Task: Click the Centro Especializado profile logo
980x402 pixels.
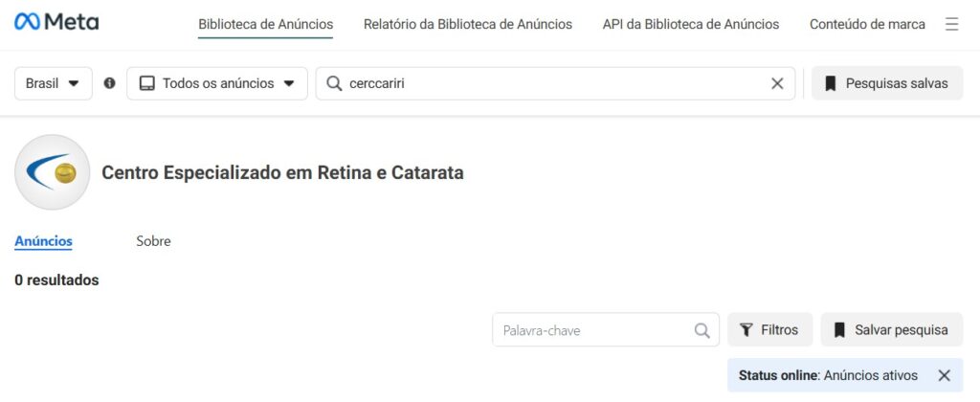Action: coord(53,172)
